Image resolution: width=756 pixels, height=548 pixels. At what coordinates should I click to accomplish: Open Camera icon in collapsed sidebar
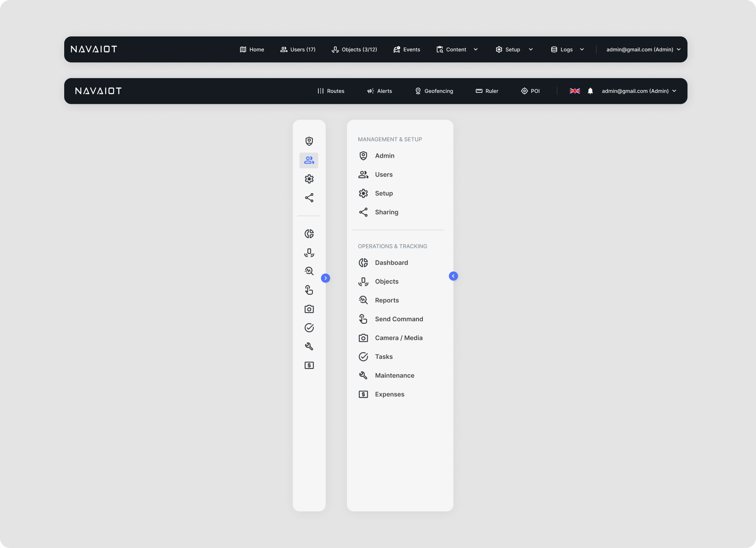click(x=309, y=309)
